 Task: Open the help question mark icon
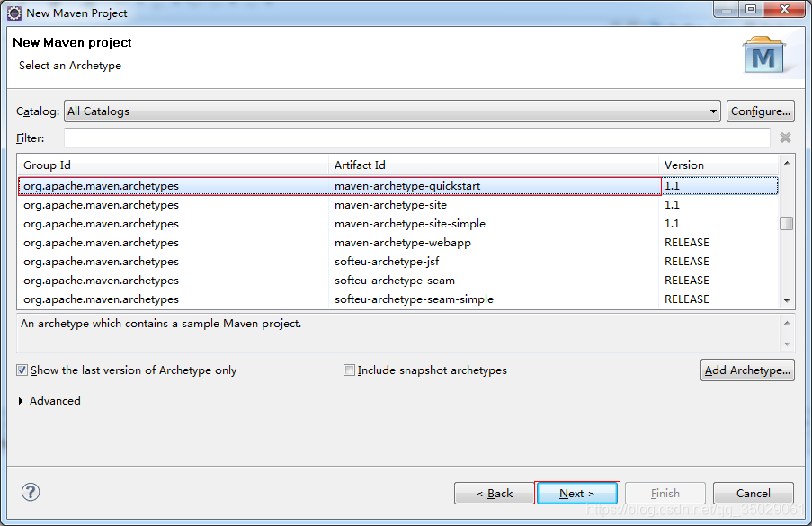coord(31,492)
